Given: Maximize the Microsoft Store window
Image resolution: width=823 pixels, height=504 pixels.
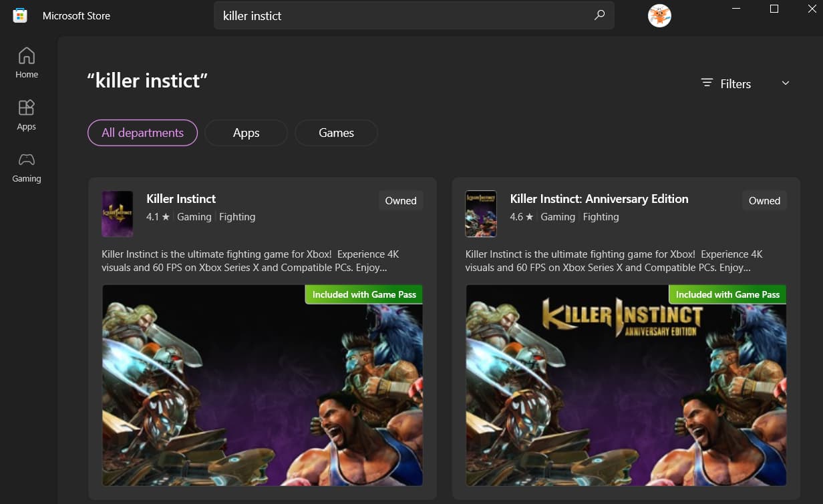Looking at the screenshot, I should [x=774, y=9].
